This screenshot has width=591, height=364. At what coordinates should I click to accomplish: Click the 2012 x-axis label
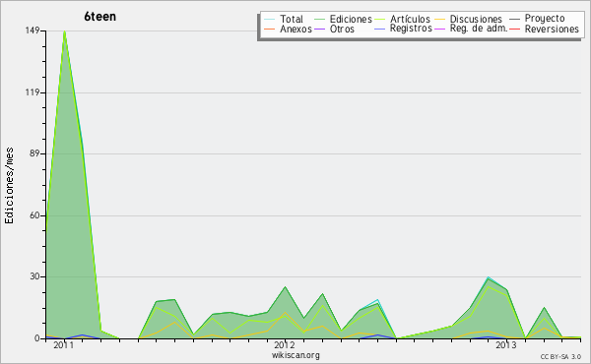[x=285, y=344]
